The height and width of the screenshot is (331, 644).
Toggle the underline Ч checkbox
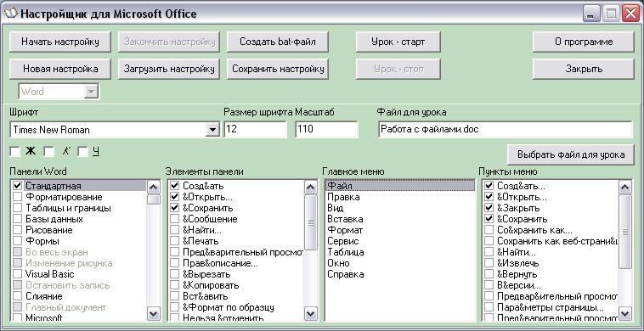pyautogui.click(x=83, y=152)
